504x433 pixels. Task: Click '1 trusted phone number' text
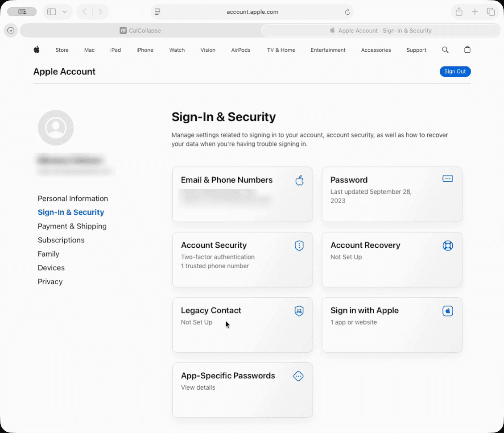(215, 266)
